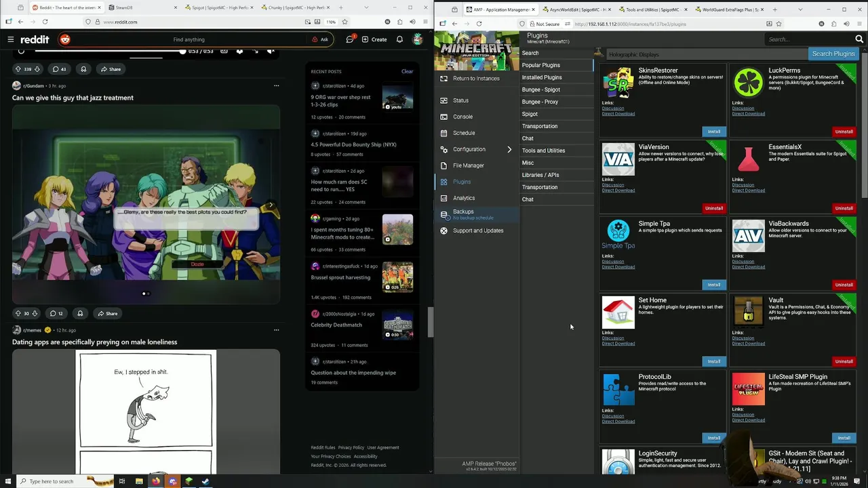This screenshot has width=868, height=488.
Task: Open Reddit chat icon with notification badge
Action: pyautogui.click(x=350, y=39)
